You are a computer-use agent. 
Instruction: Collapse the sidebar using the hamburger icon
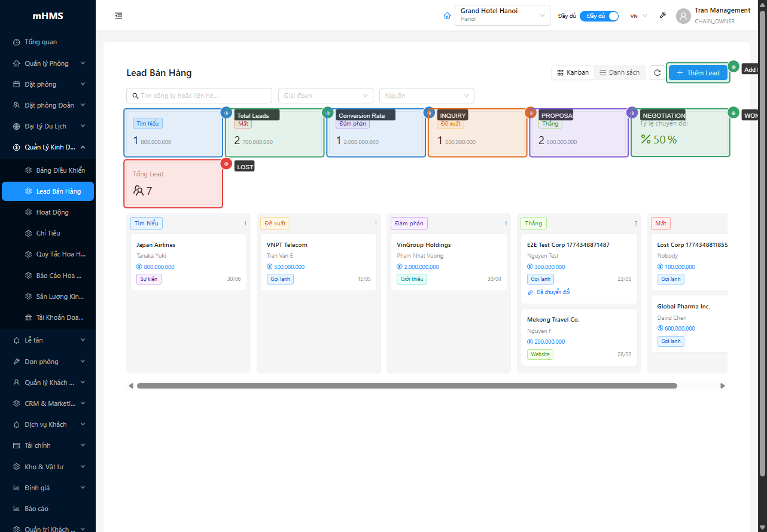(118, 16)
